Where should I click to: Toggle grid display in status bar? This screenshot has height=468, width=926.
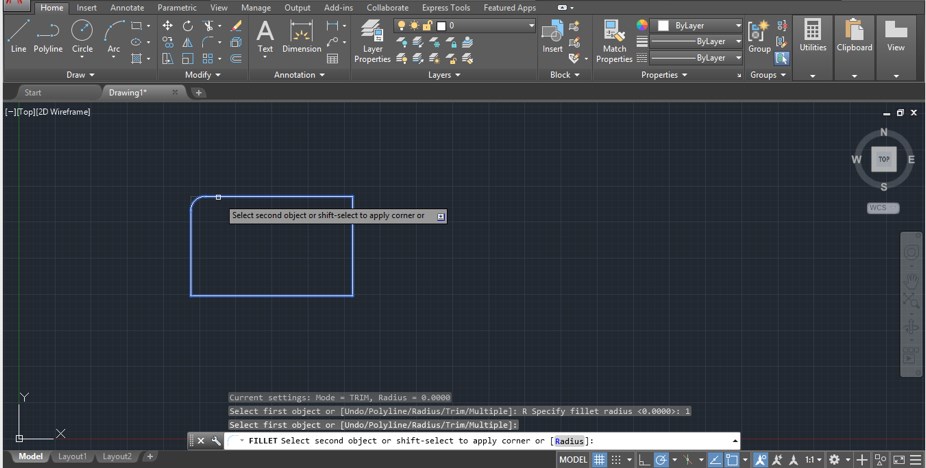pyautogui.click(x=600, y=460)
